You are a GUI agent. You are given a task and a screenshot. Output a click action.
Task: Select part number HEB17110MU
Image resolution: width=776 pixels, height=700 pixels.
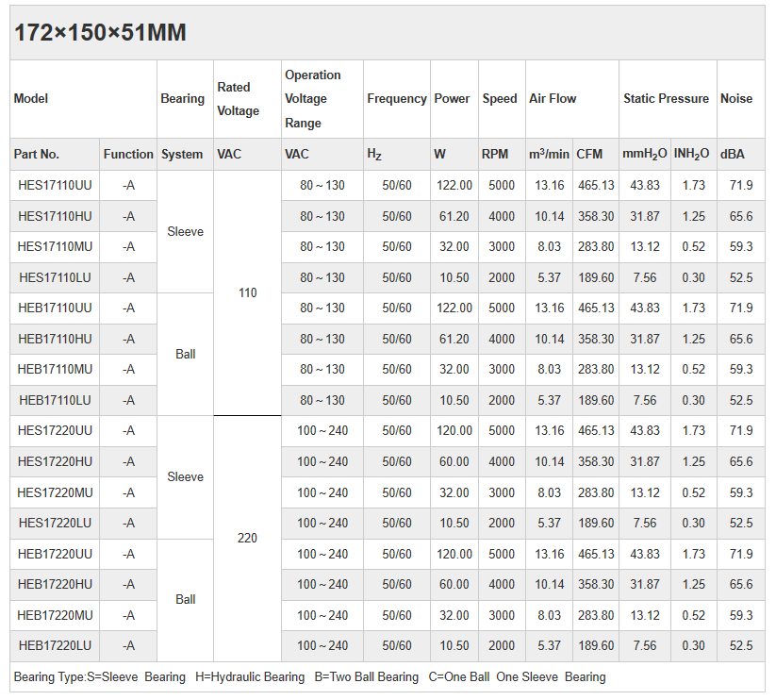[55, 370]
